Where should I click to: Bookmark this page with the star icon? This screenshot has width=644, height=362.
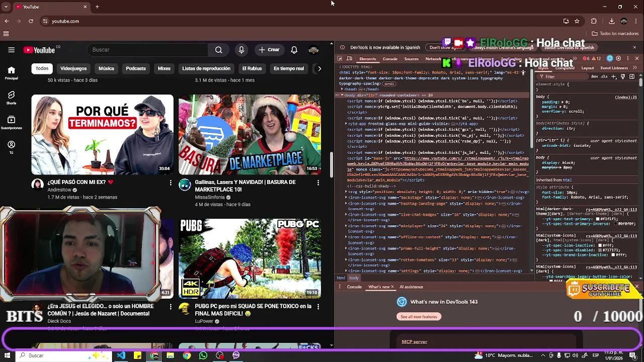point(577,21)
